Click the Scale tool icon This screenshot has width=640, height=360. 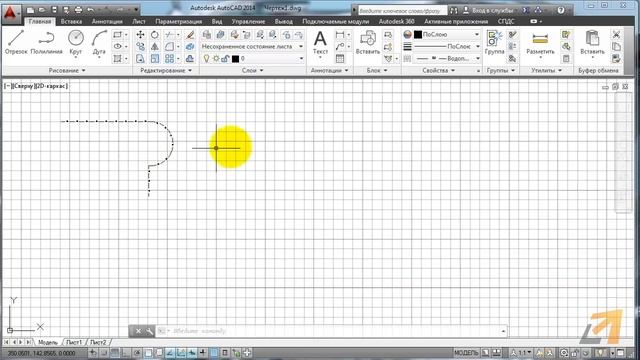(155, 58)
